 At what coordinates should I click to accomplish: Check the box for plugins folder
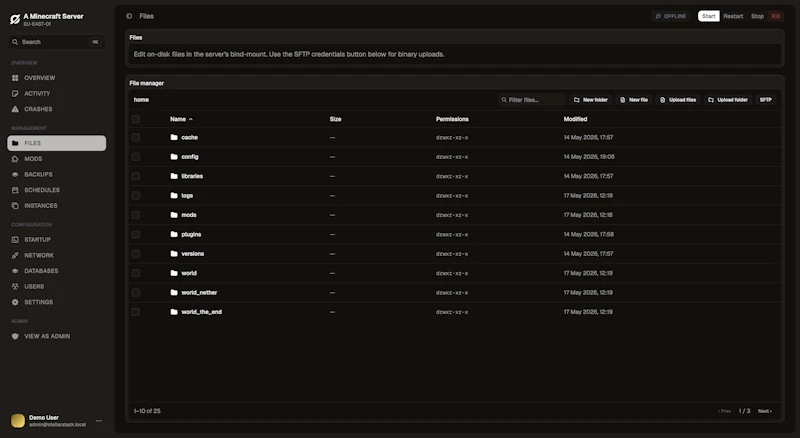point(136,234)
